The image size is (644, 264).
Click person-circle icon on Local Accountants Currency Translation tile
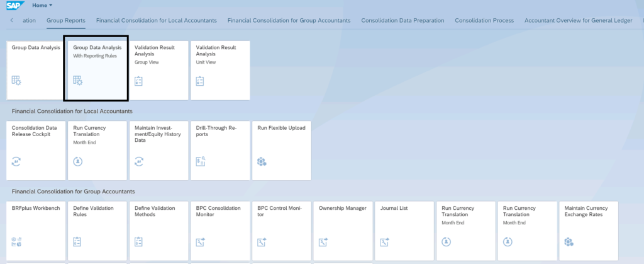77,161
